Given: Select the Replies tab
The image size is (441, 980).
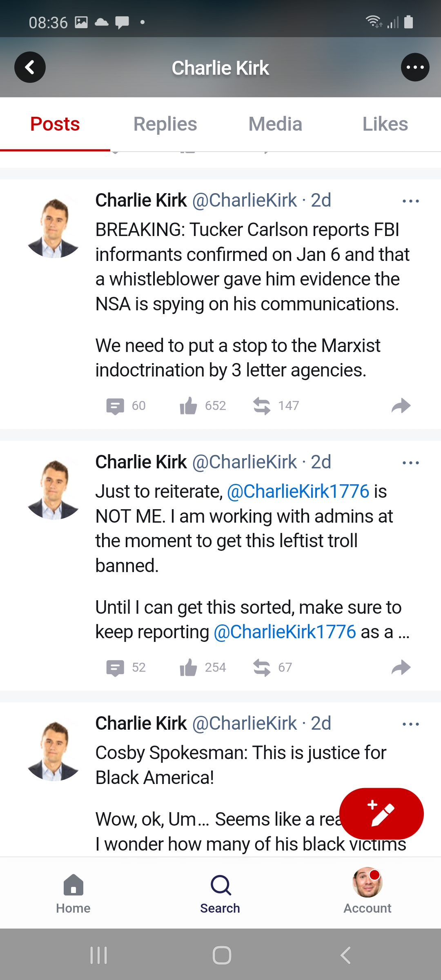Looking at the screenshot, I should 165,124.
